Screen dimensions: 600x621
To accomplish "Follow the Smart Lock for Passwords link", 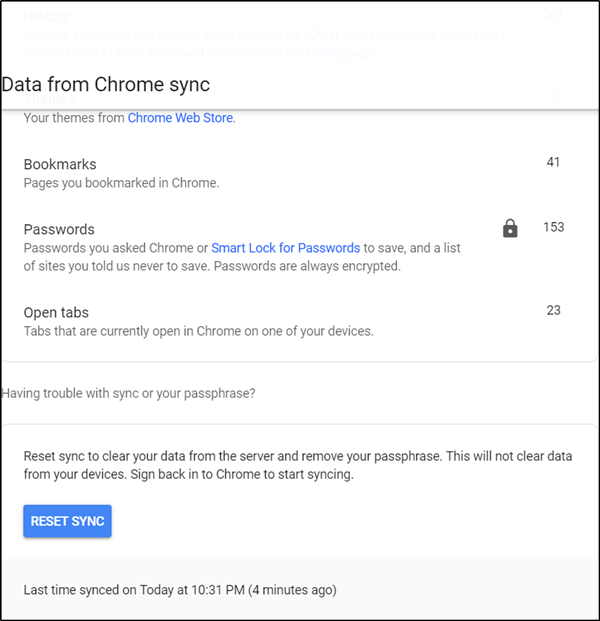I will point(286,248).
